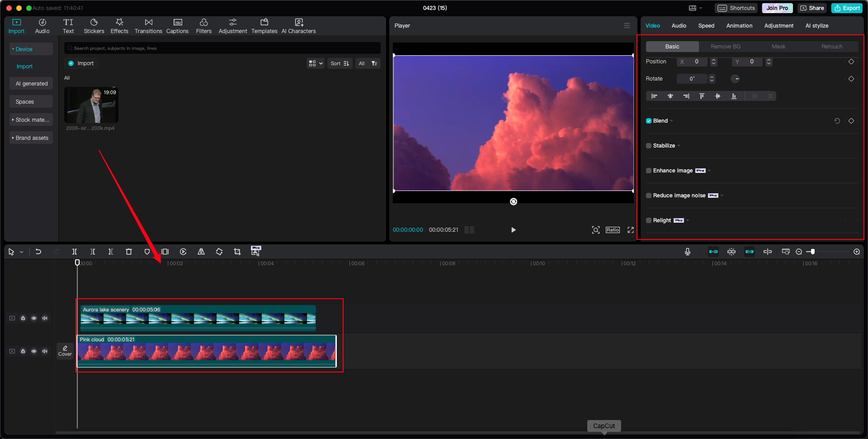
Task: Click the AI Characters icon
Action: pyautogui.click(x=298, y=25)
